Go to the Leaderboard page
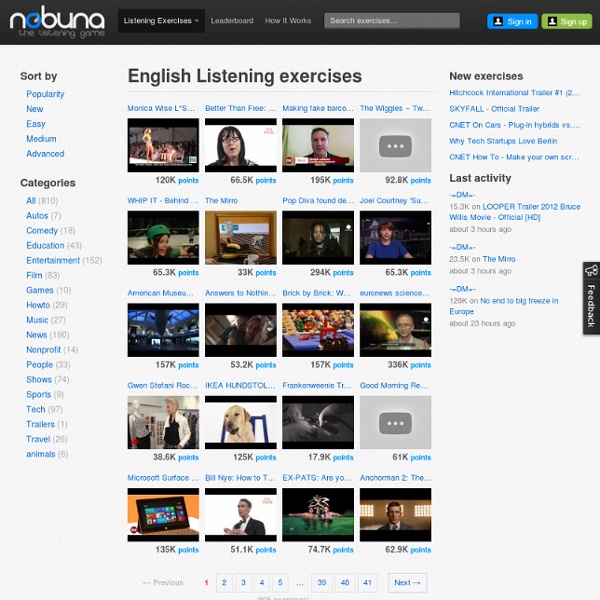 click(232, 21)
